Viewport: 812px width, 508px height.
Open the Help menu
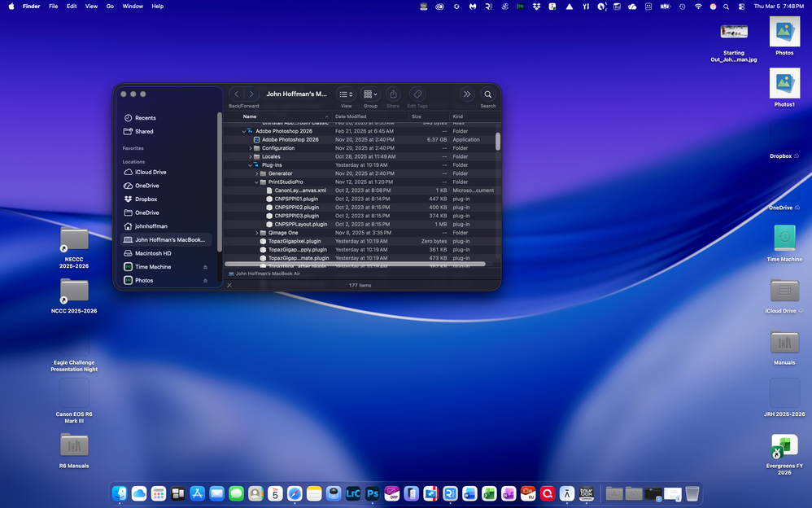(x=157, y=7)
